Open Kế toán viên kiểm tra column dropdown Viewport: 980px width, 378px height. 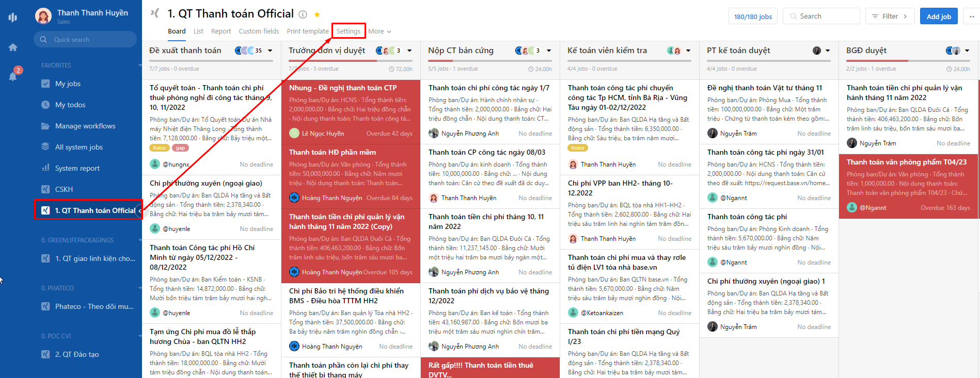coord(688,51)
